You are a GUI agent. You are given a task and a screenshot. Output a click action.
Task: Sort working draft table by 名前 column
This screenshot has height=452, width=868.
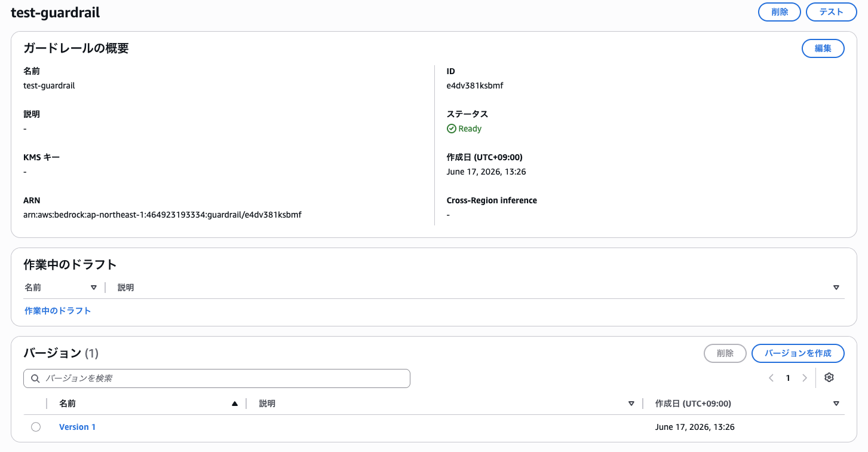coord(94,288)
